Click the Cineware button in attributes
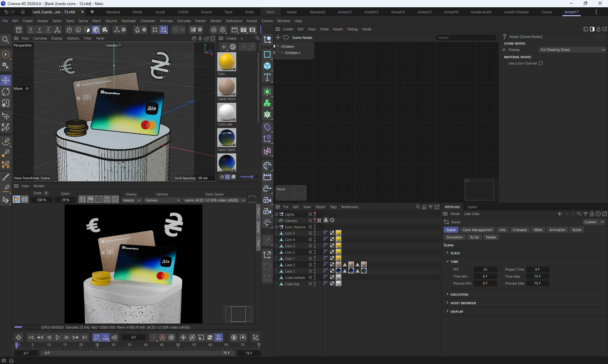The image size is (608, 364). [519, 230]
